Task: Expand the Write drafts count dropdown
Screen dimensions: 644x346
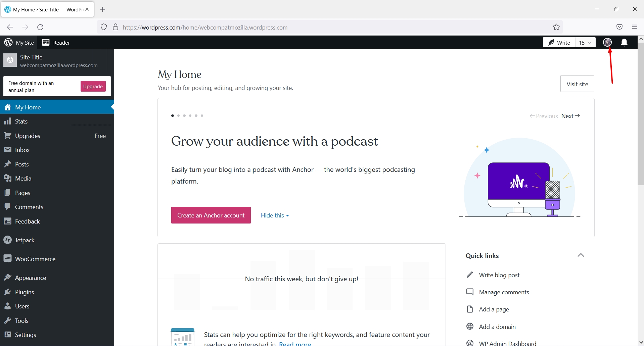Action: click(x=586, y=42)
